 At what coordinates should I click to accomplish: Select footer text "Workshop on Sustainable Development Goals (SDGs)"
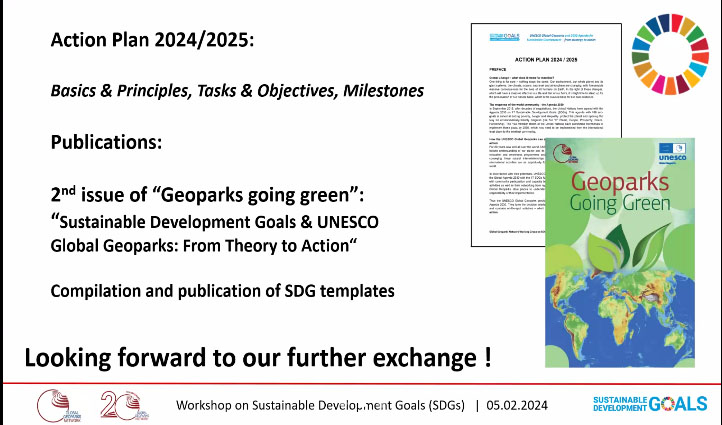click(320, 405)
